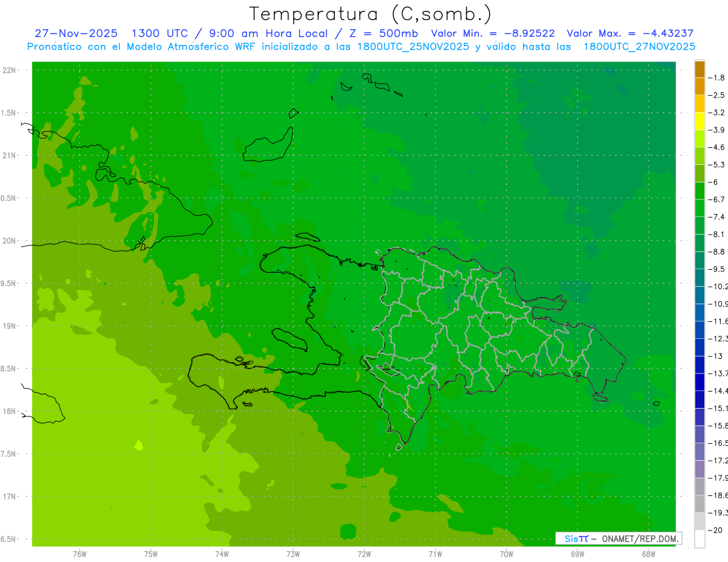Click the "Z = 500mb" level text
The width and height of the screenshot is (728, 562).
point(382,33)
